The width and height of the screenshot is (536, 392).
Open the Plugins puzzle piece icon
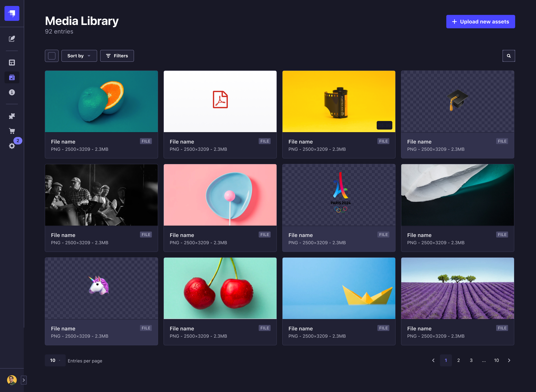12,116
